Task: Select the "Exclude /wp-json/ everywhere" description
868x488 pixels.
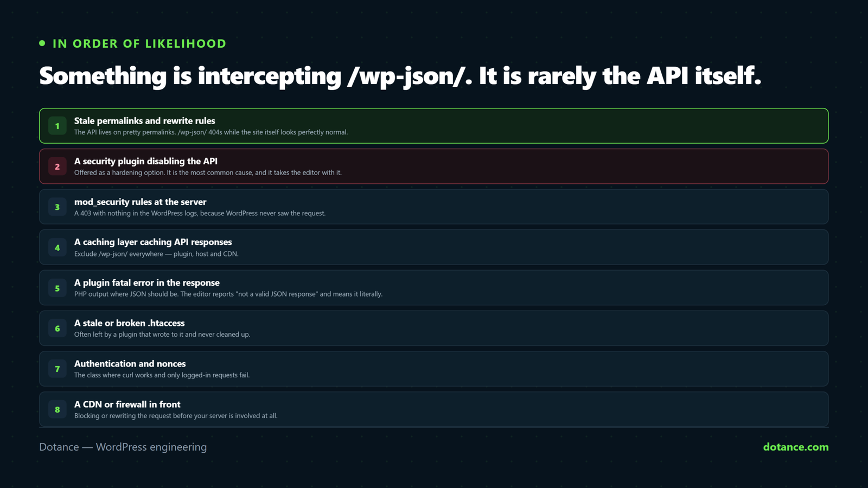Action: coord(156,254)
